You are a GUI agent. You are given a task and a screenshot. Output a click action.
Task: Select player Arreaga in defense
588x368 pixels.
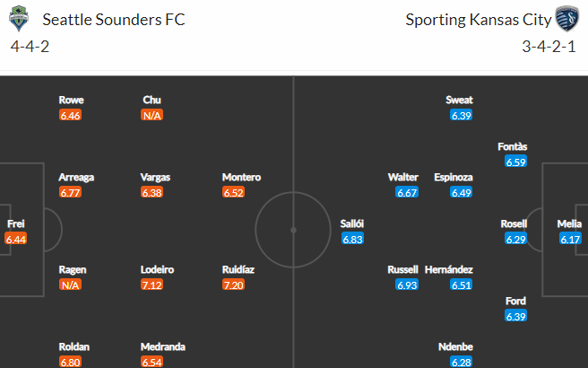76,177
